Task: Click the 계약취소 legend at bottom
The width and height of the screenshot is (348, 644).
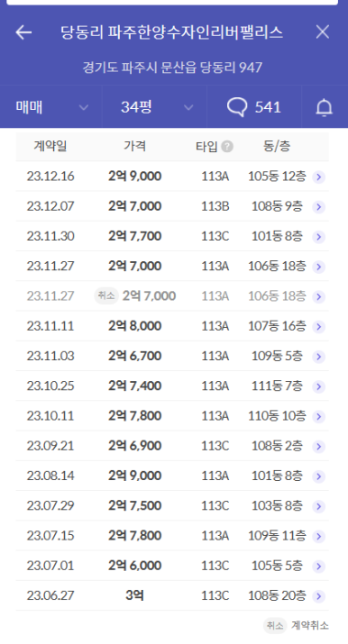Action: [x=310, y=625]
